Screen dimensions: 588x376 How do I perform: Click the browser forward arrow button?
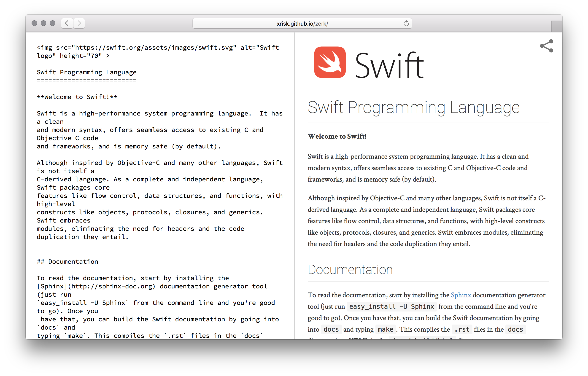(x=79, y=23)
